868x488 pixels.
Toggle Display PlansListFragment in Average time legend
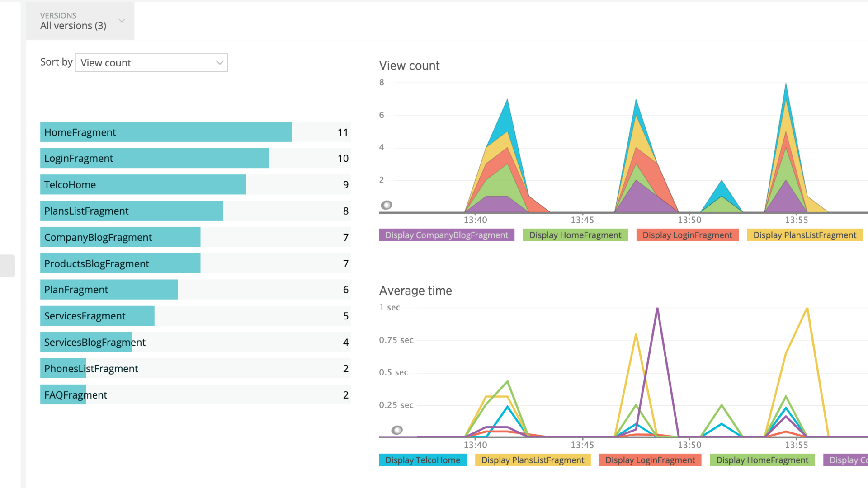[533, 460]
